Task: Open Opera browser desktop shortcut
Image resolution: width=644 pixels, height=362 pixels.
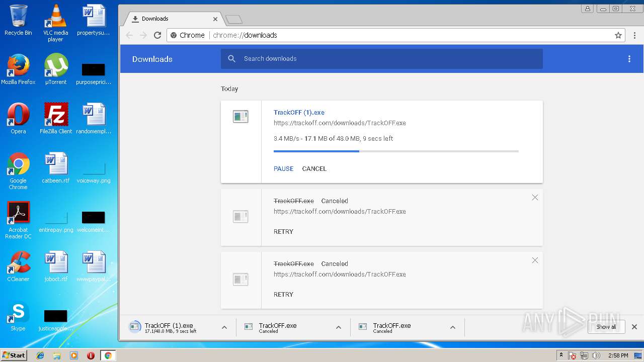Action: 18,119
